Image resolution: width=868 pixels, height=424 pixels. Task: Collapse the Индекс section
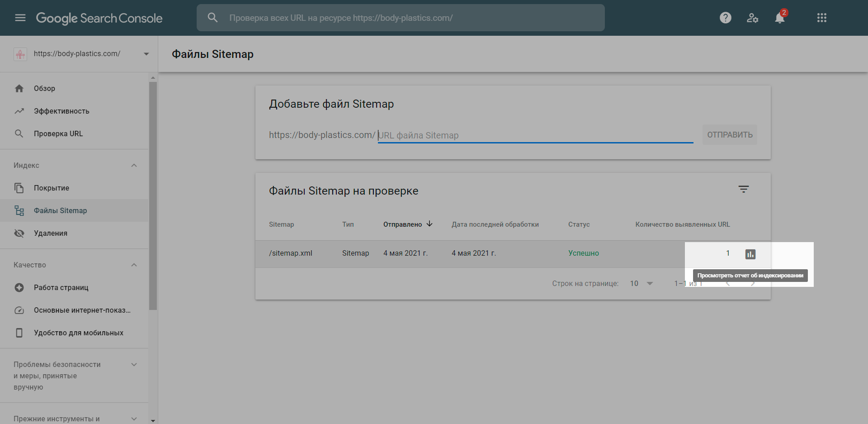tap(134, 166)
